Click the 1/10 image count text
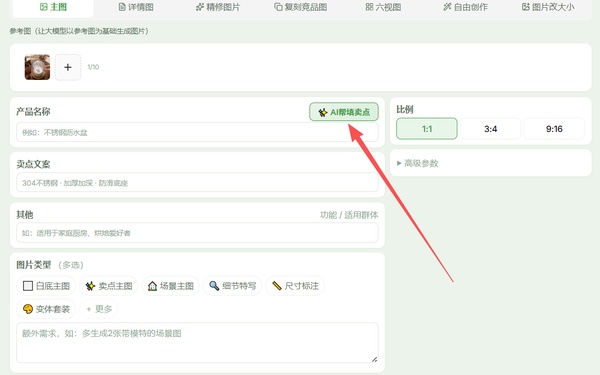Viewport: 600px width, 375px height. coord(93,67)
